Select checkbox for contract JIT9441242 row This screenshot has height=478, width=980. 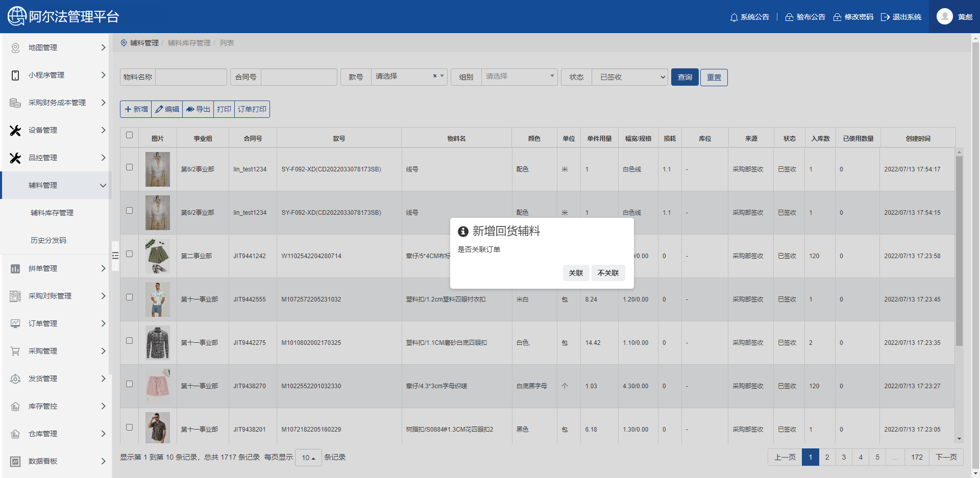click(x=129, y=254)
